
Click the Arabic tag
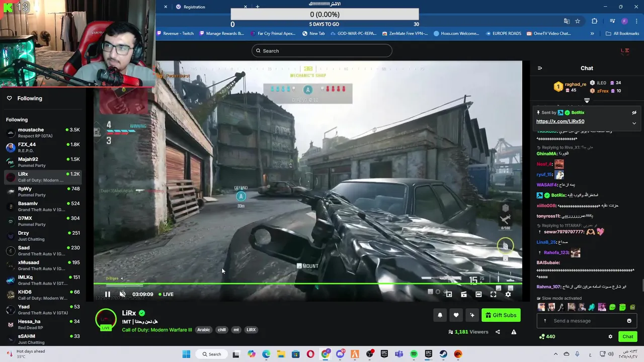[x=203, y=330]
